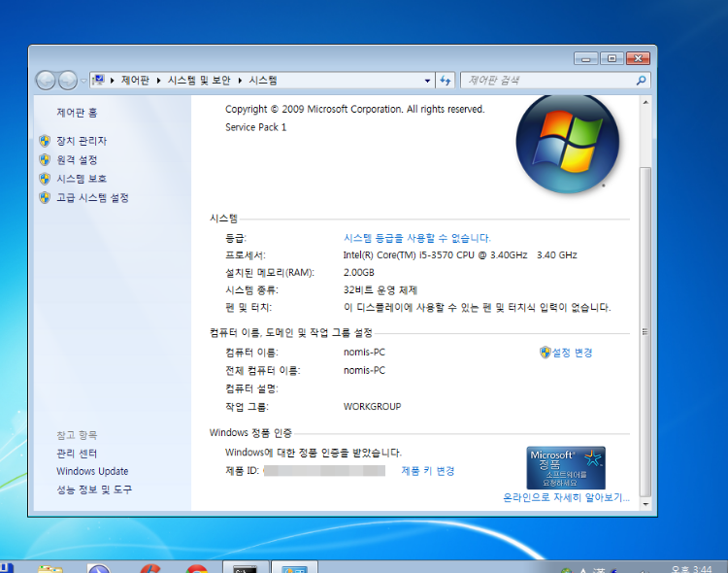Image resolution: width=728 pixels, height=573 pixels.
Task: Click shield icon next to 설정 변경
Action: coord(546,353)
